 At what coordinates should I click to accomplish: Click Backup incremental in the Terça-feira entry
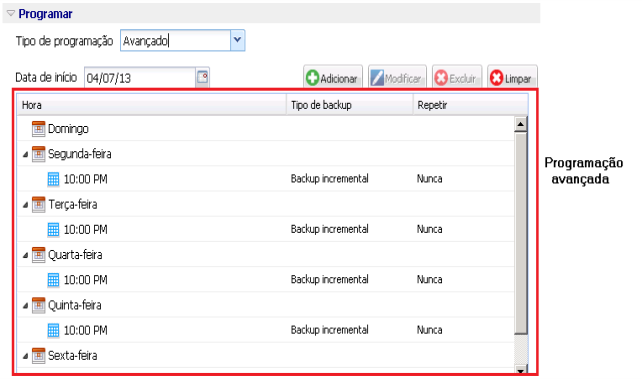pyautogui.click(x=330, y=229)
